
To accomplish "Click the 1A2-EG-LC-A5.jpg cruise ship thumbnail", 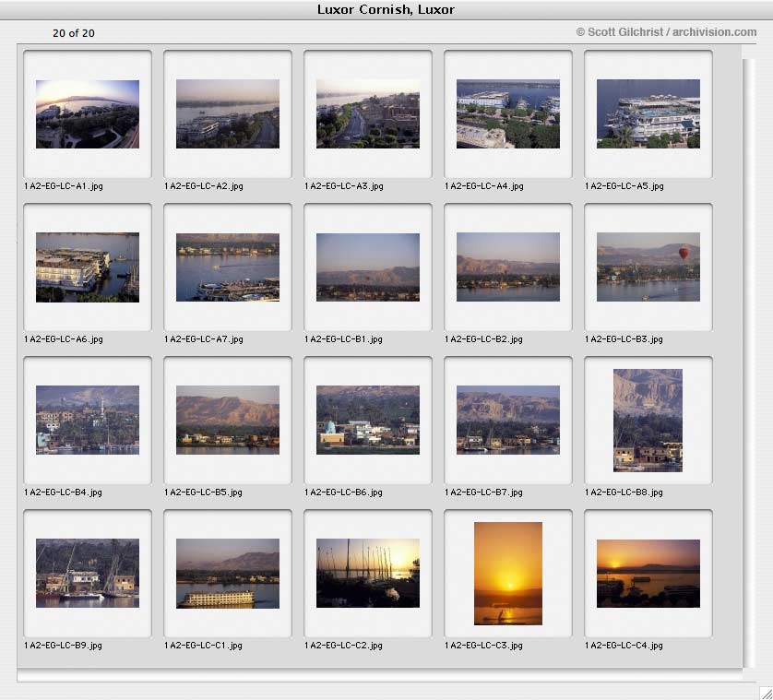I will point(648,113).
